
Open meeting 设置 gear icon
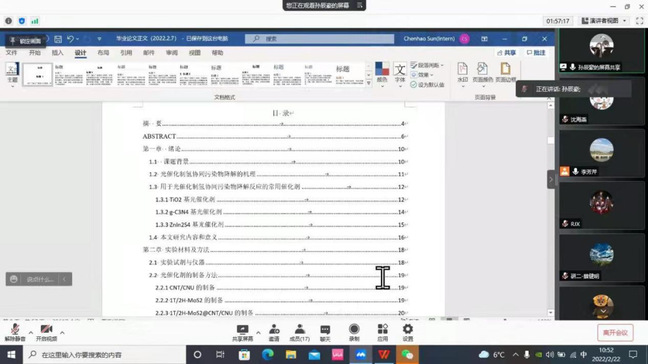pyautogui.click(x=407, y=333)
